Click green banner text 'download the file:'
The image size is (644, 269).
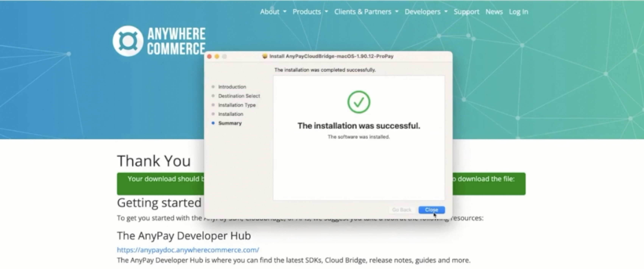tap(486, 179)
